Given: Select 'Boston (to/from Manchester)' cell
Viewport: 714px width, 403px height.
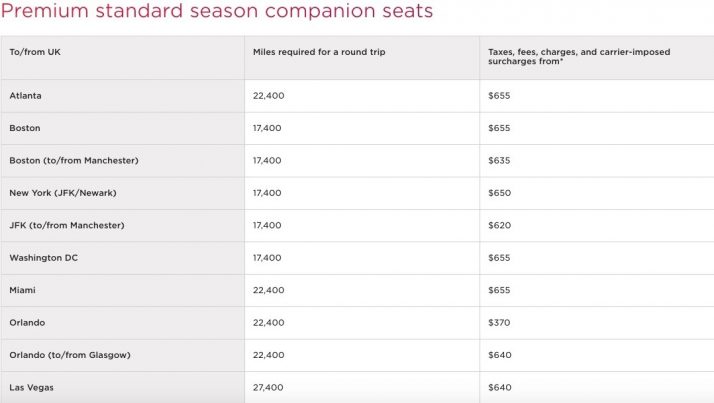Looking at the screenshot, I should [73, 160].
